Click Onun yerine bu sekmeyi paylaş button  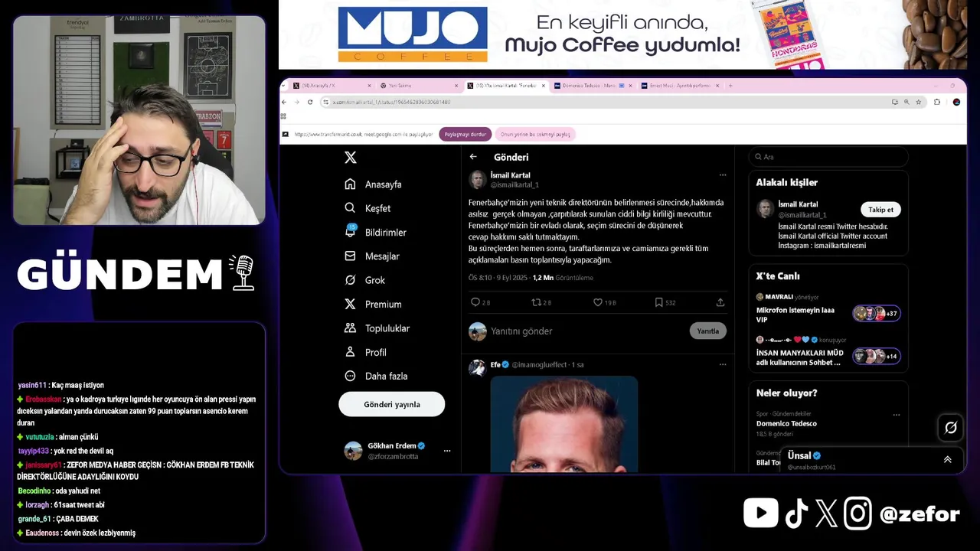tap(536, 134)
